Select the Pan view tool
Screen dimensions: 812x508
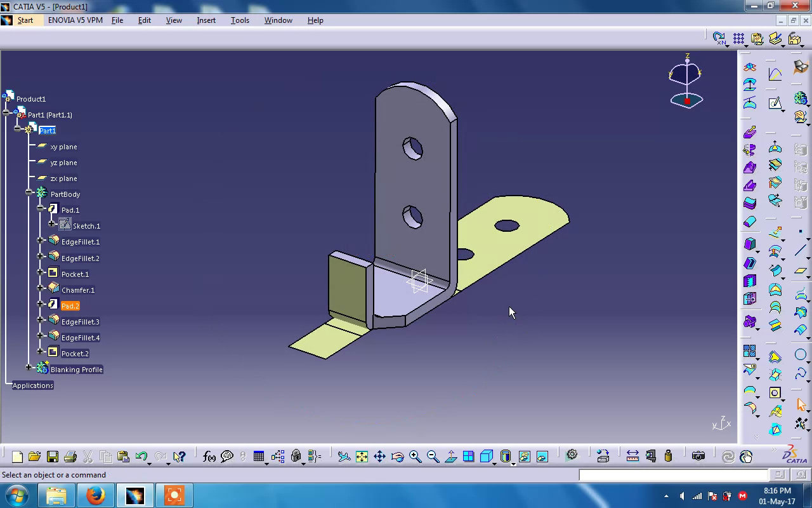click(379, 456)
